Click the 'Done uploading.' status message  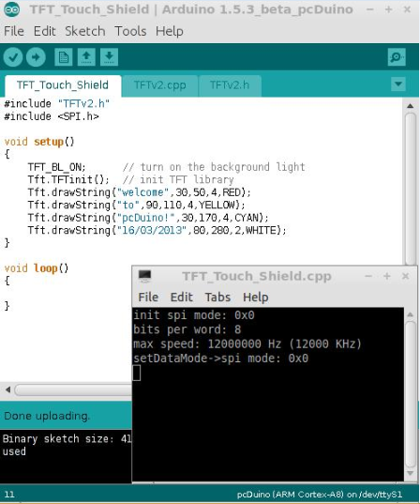coord(47,416)
